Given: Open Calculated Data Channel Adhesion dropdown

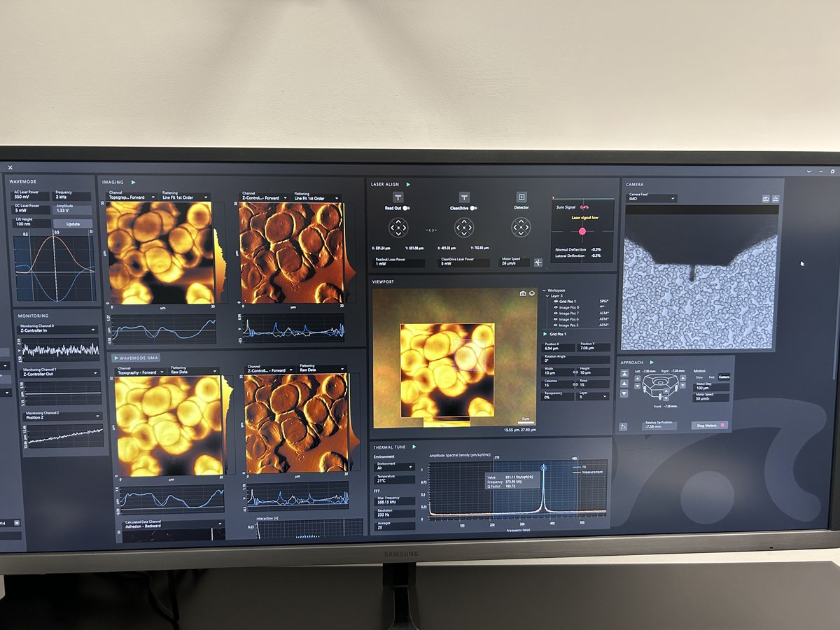Looking at the screenshot, I should (x=174, y=524).
